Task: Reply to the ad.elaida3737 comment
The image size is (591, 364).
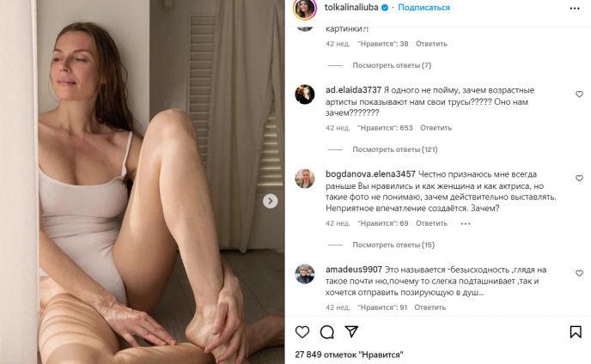Action: click(436, 128)
